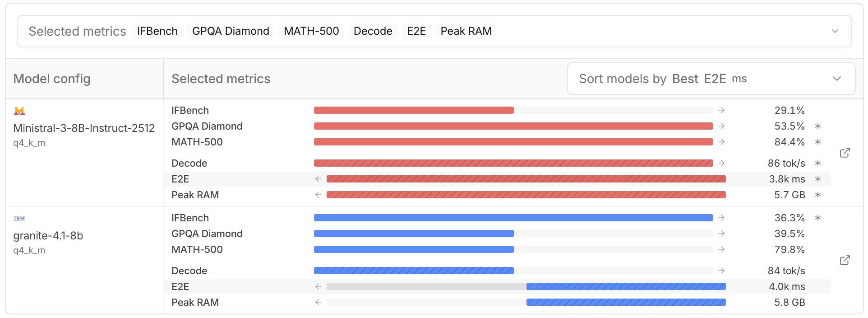This screenshot has width=868, height=318.
Task: Click Ministral's Decode row label
Action: click(189, 163)
